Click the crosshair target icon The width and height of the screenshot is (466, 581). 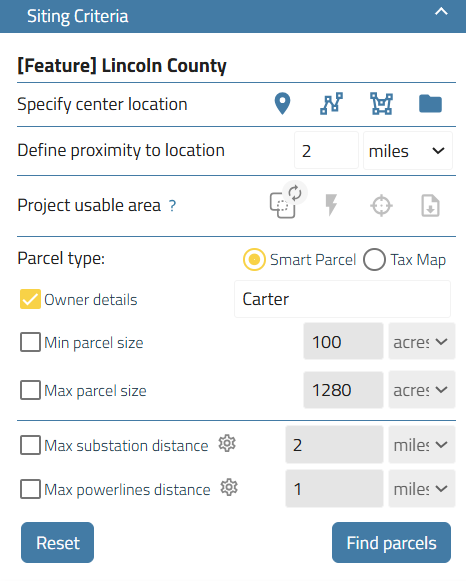pyautogui.click(x=381, y=206)
